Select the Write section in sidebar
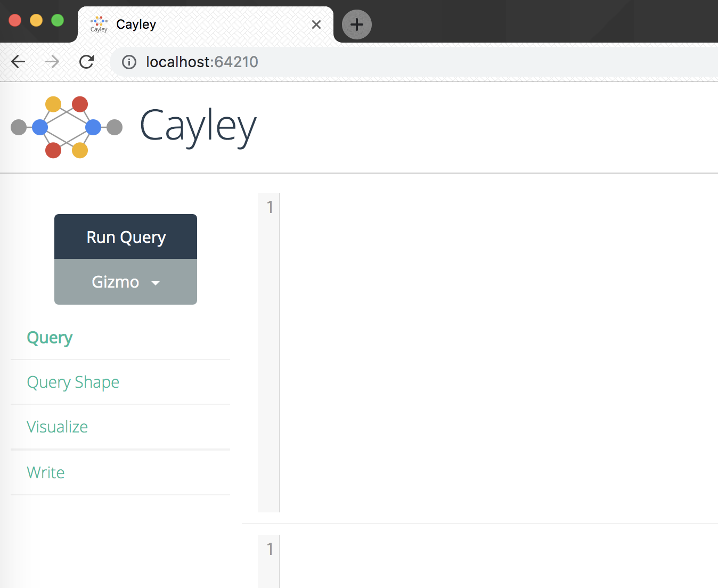Image resolution: width=718 pixels, height=588 pixels. (45, 472)
